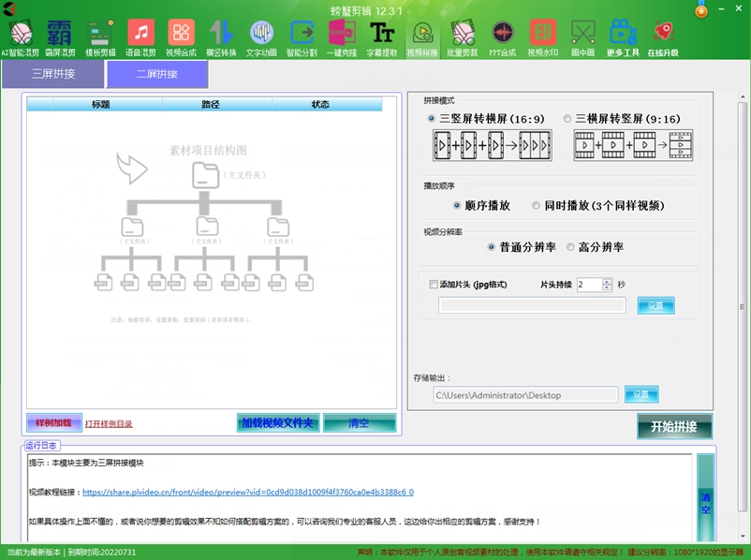Open the 一键克隆 feature
The height and width of the screenshot is (560, 751).
341,36
